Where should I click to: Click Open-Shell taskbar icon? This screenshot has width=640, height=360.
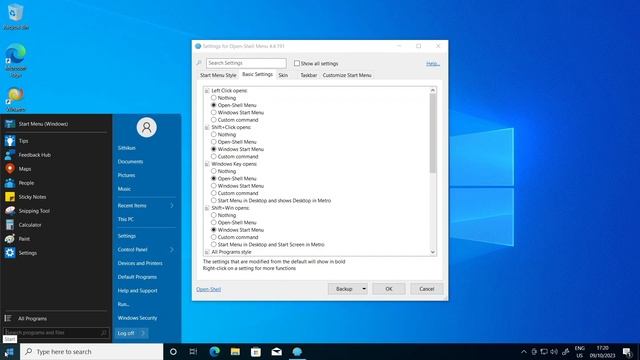point(297,352)
